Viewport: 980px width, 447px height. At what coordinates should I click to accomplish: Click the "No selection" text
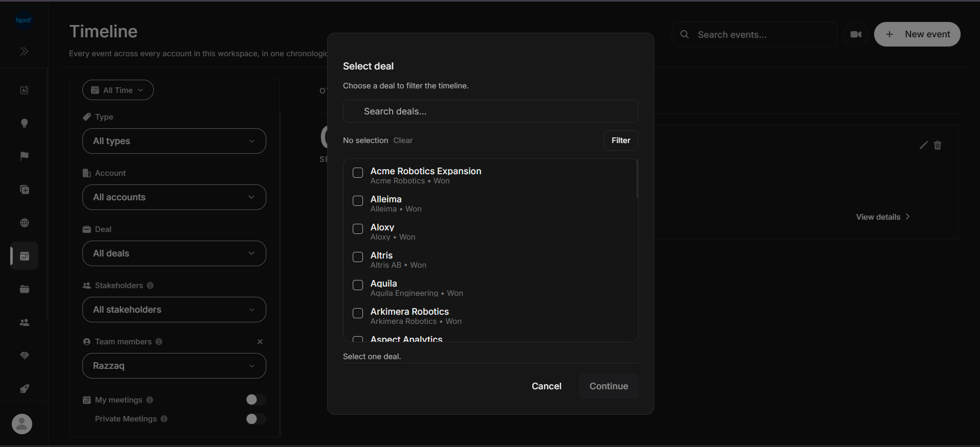pyautogui.click(x=366, y=140)
